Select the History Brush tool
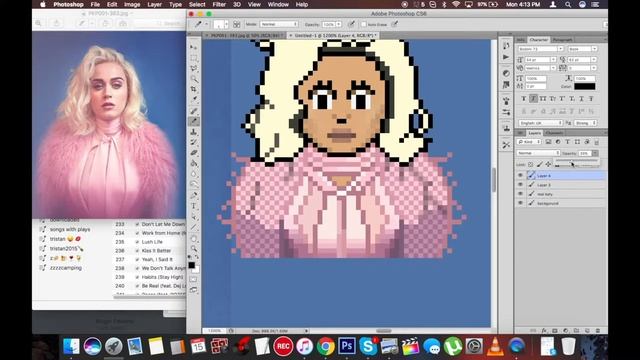The width and height of the screenshot is (640, 360). click(x=193, y=142)
